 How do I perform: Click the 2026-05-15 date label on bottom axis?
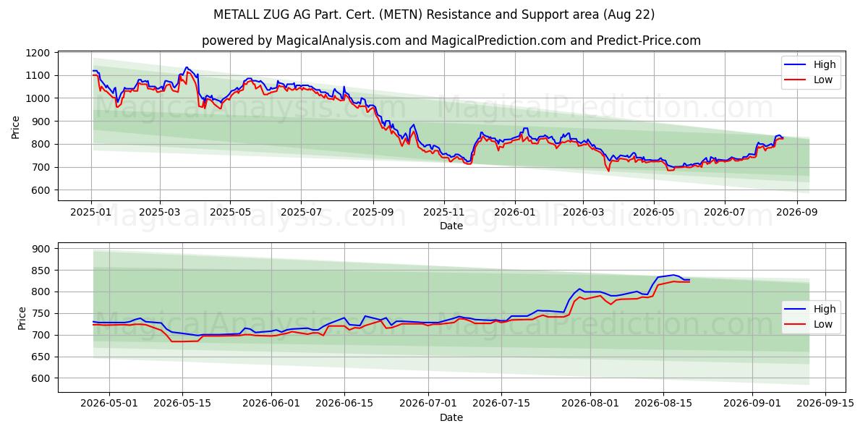coord(182,405)
